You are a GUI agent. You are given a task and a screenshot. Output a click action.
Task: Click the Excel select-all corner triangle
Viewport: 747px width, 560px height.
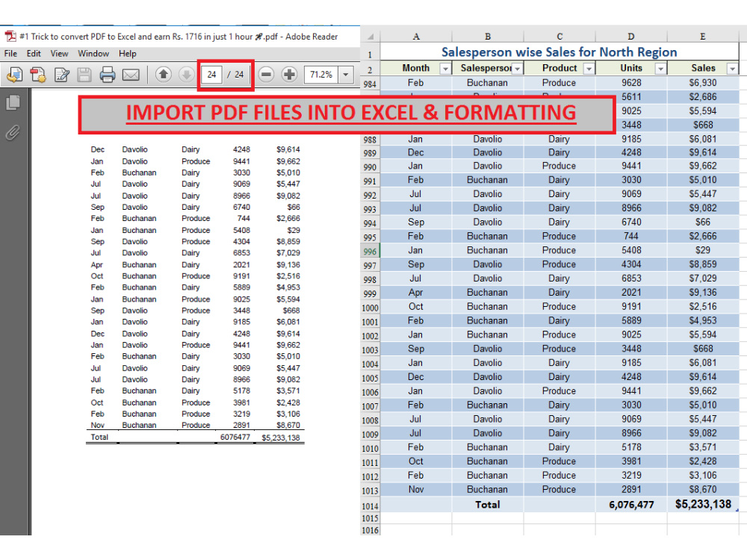pyautogui.click(x=371, y=36)
